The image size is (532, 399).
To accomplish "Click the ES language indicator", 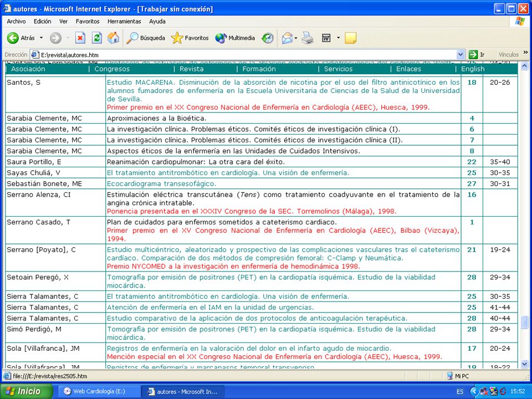I will (460, 392).
